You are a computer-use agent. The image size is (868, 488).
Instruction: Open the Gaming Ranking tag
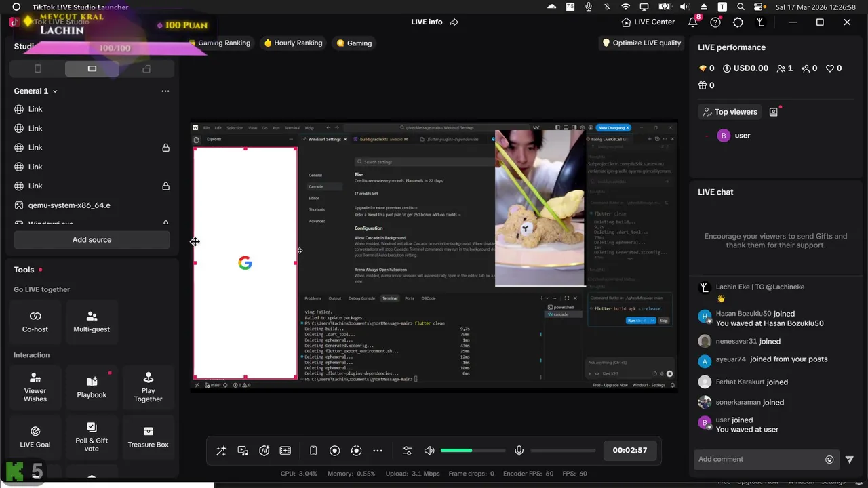tap(220, 43)
